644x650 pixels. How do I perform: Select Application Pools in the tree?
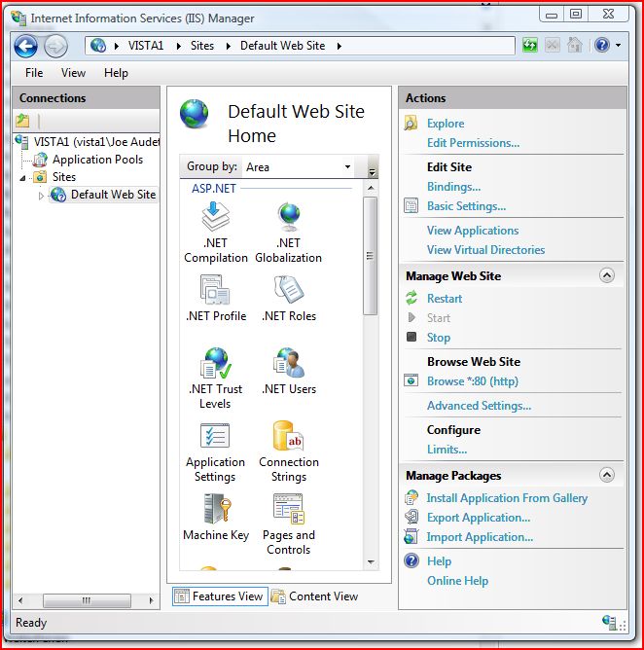point(97,160)
